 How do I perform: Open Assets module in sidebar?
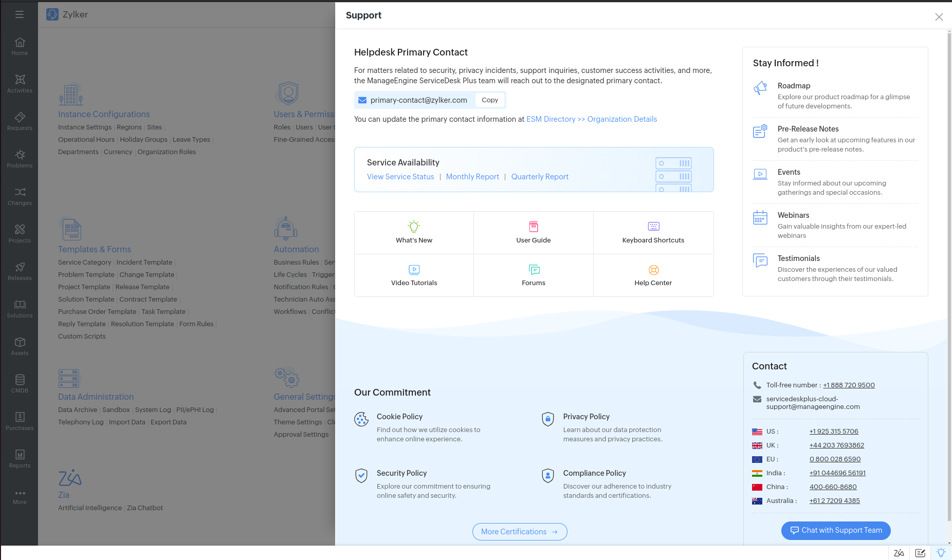[20, 346]
